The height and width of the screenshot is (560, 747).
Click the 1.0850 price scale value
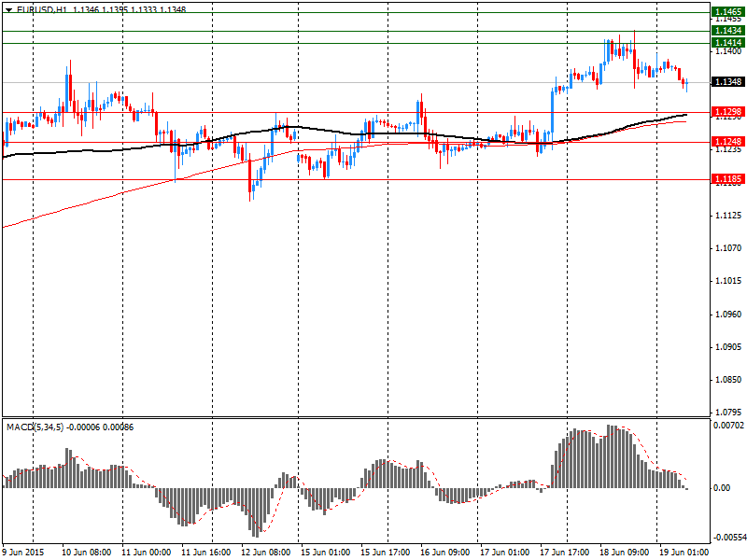tap(728, 380)
